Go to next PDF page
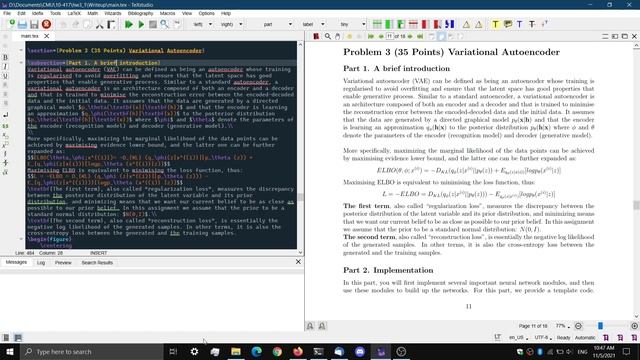 (410, 36)
